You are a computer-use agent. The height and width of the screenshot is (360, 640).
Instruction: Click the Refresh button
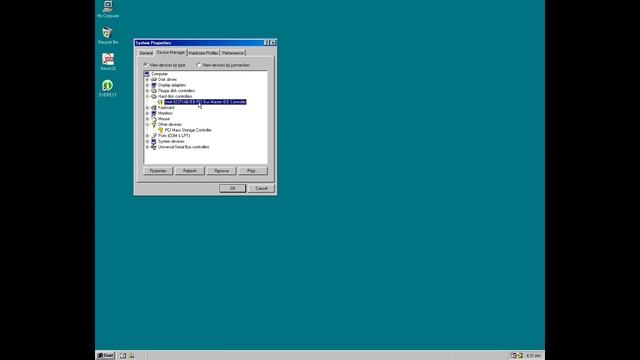click(x=190, y=171)
